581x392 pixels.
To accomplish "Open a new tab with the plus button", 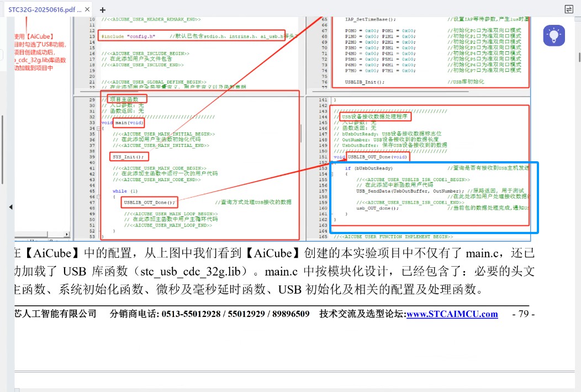I will [x=103, y=9].
